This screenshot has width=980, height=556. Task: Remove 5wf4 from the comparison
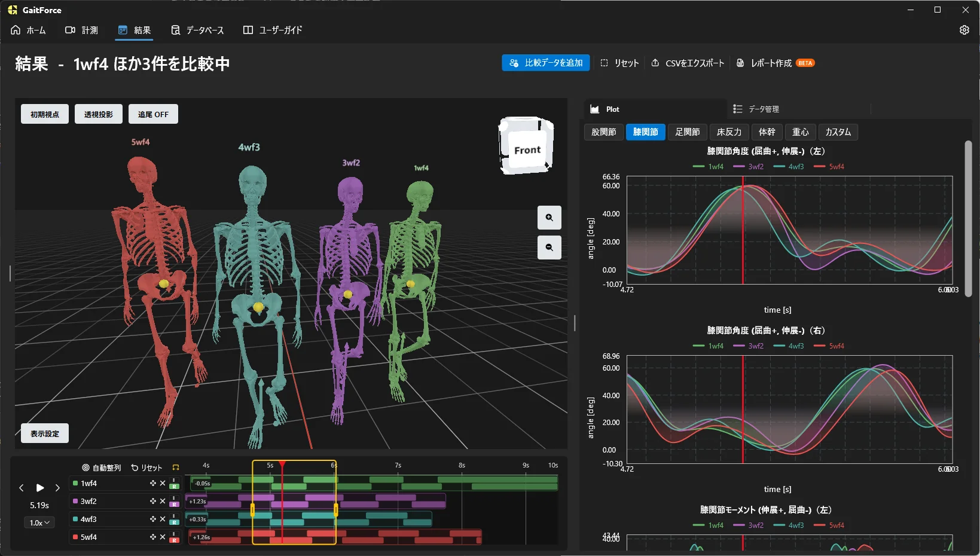(163, 537)
